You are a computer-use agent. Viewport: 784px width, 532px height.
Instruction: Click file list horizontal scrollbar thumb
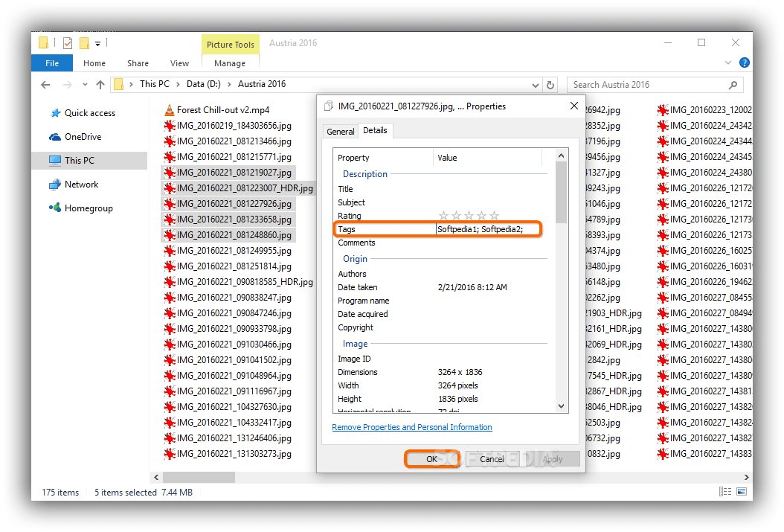tap(199, 478)
